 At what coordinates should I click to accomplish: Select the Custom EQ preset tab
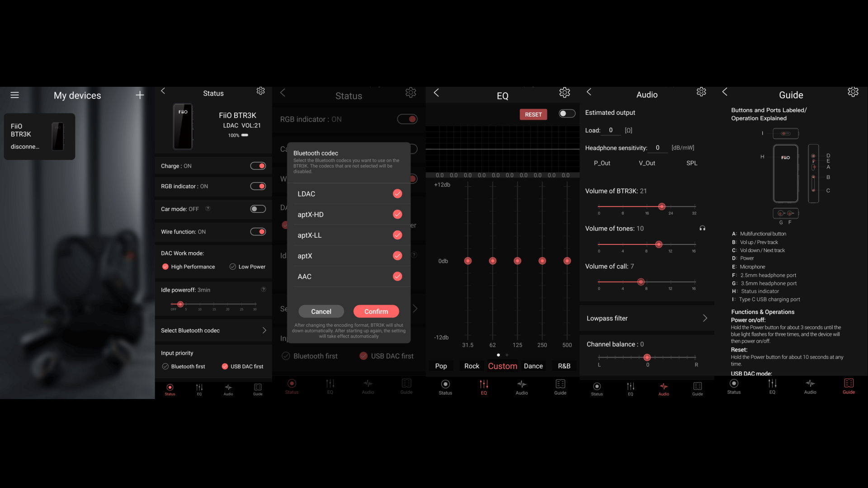coord(502,366)
